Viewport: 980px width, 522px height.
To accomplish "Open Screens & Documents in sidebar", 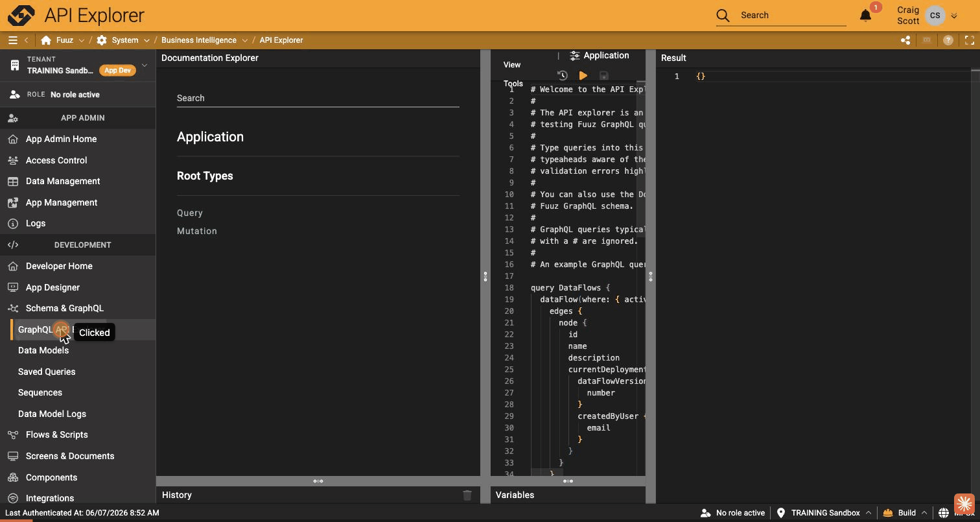I will (70, 457).
